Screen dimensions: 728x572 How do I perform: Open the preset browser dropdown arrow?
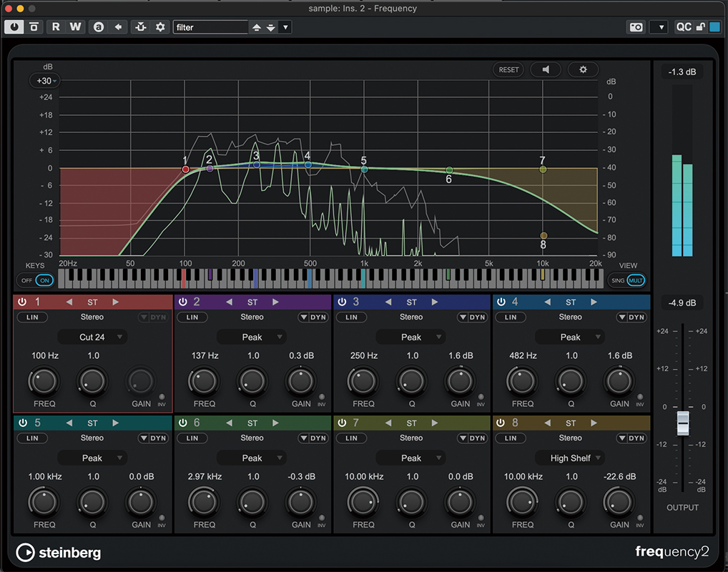click(x=285, y=27)
